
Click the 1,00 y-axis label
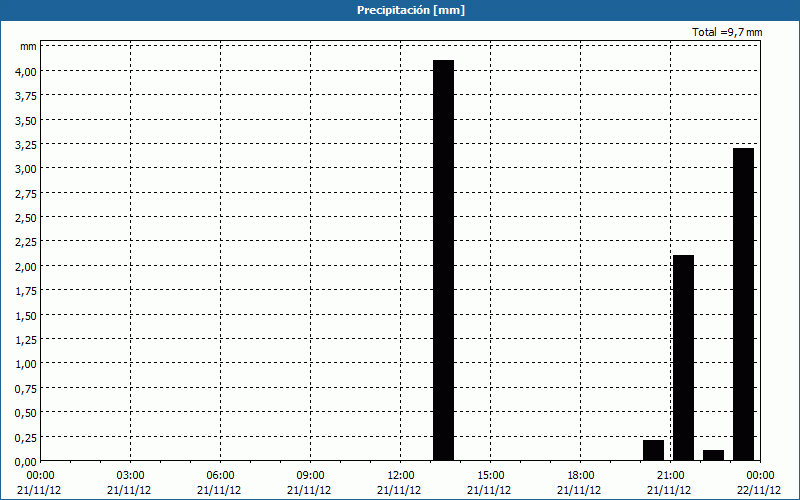pyautogui.click(x=26, y=364)
